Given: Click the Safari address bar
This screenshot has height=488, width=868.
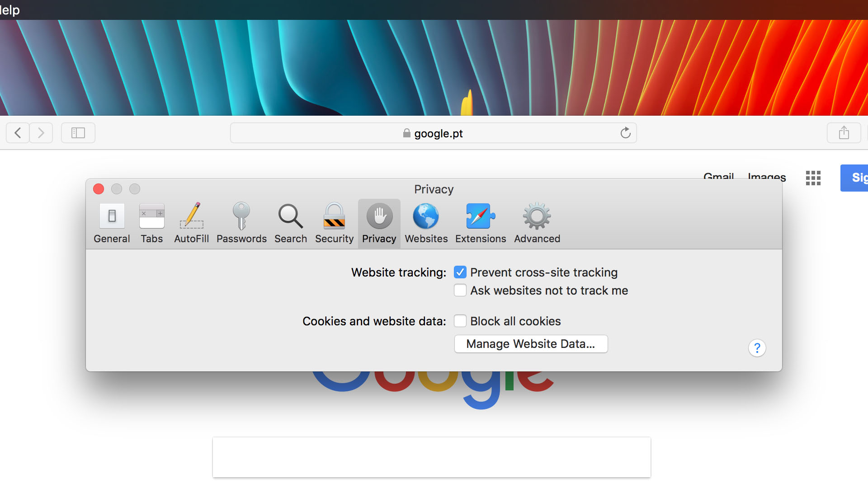Looking at the screenshot, I should pos(434,132).
